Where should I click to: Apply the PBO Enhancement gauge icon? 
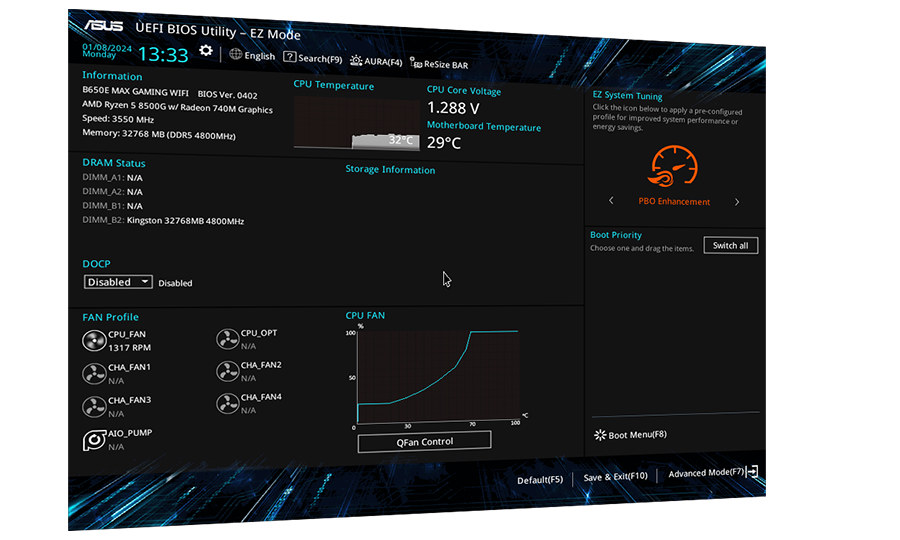click(x=674, y=166)
